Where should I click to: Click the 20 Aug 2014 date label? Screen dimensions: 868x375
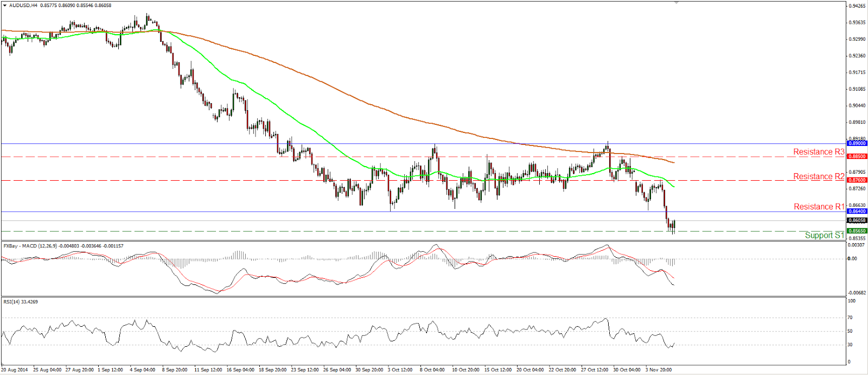(15, 370)
